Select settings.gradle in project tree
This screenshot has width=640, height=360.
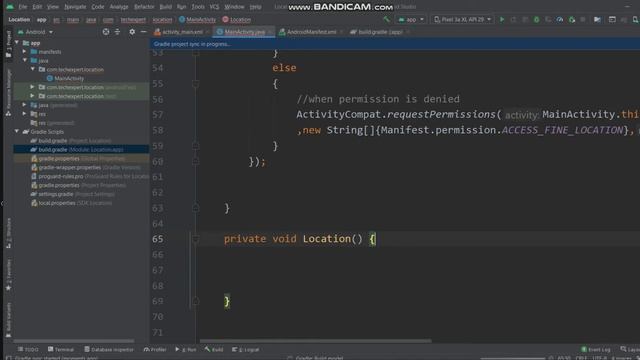tap(72, 194)
